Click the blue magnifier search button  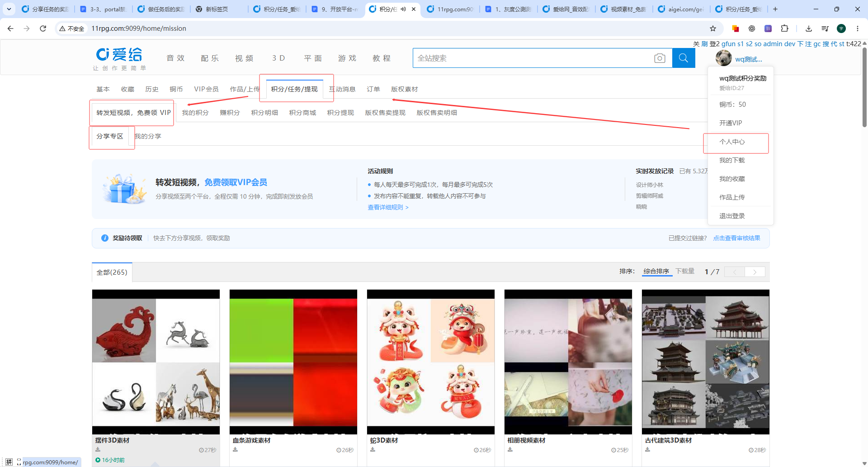pos(684,58)
